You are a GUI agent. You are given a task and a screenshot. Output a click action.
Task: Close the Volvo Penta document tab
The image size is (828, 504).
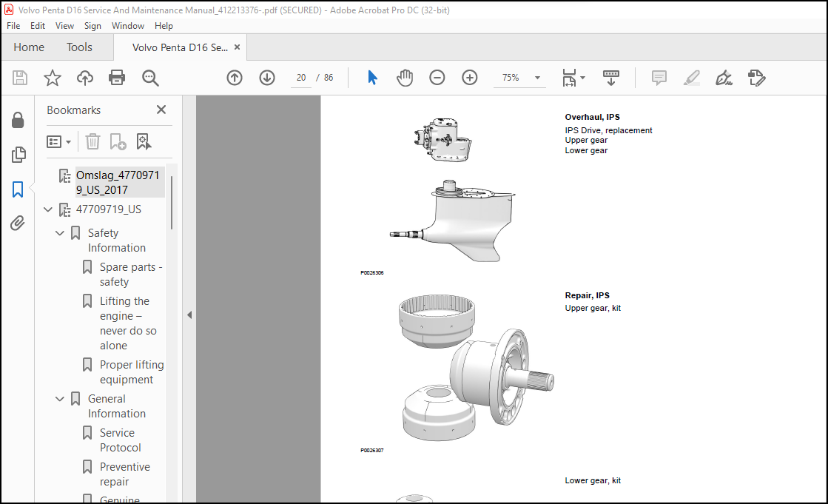pyautogui.click(x=237, y=47)
